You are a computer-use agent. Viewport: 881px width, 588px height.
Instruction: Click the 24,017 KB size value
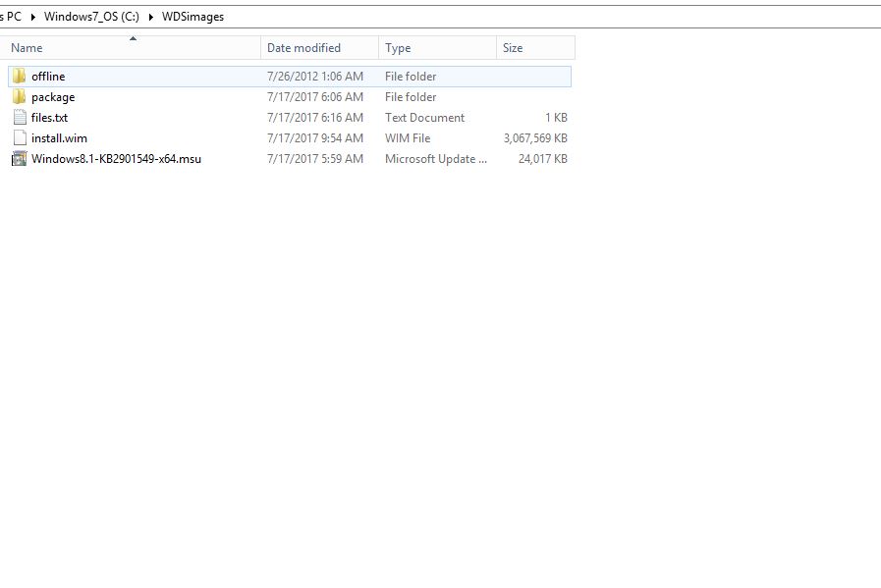(x=543, y=159)
